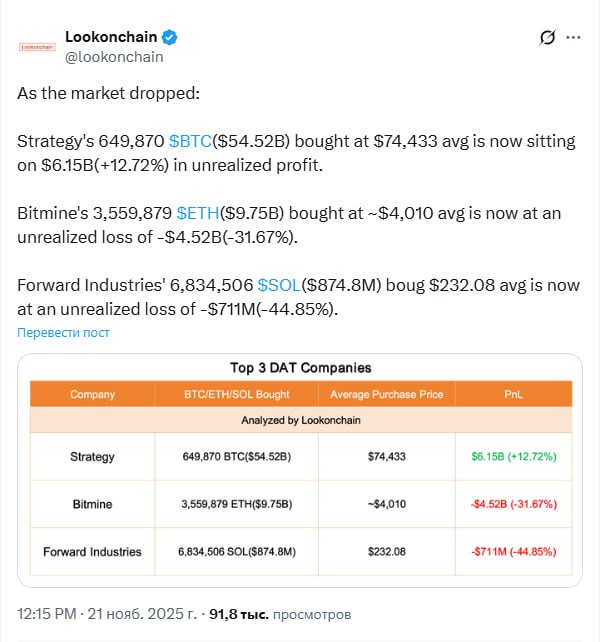Click the 'Analyzed by Lookonchain' table banner

(x=301, y=420)
